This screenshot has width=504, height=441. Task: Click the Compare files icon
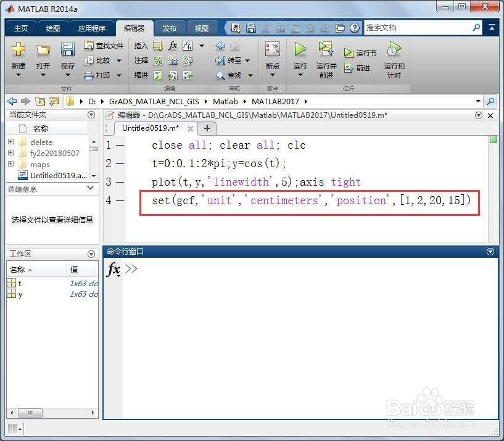[89, 60]
